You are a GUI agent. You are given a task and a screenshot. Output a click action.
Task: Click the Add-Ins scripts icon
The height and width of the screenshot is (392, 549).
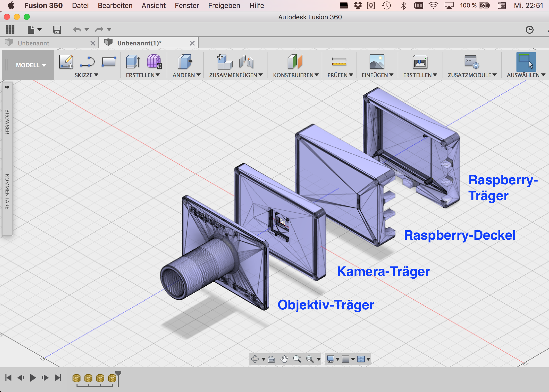[x=471, y=62]
